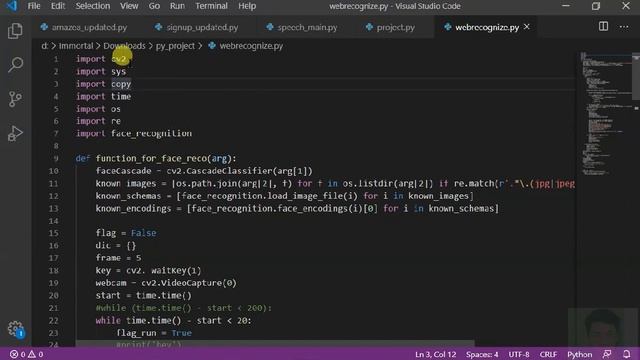
Task: Click UTF-8 encoding selector
Action: 519,354
